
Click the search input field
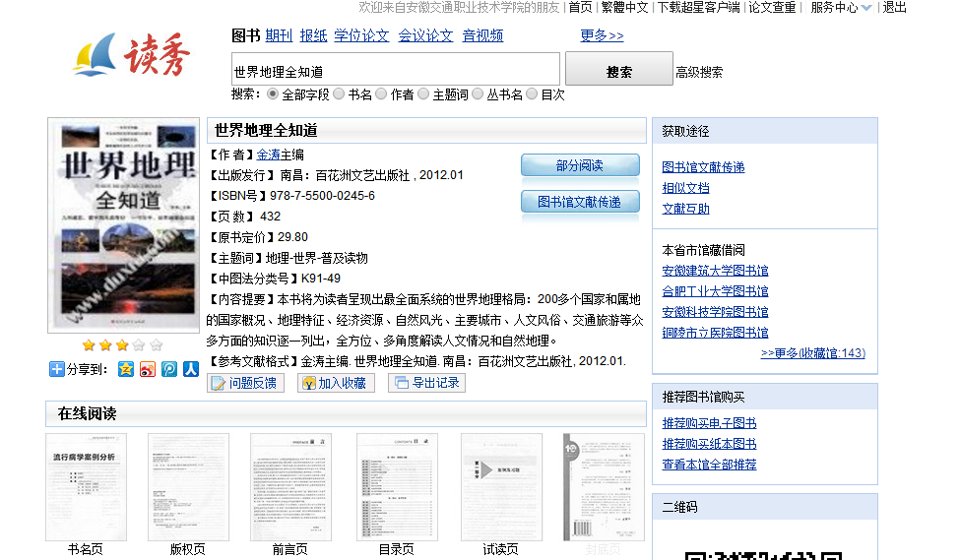pyautogui.click(x=396, y=71)
